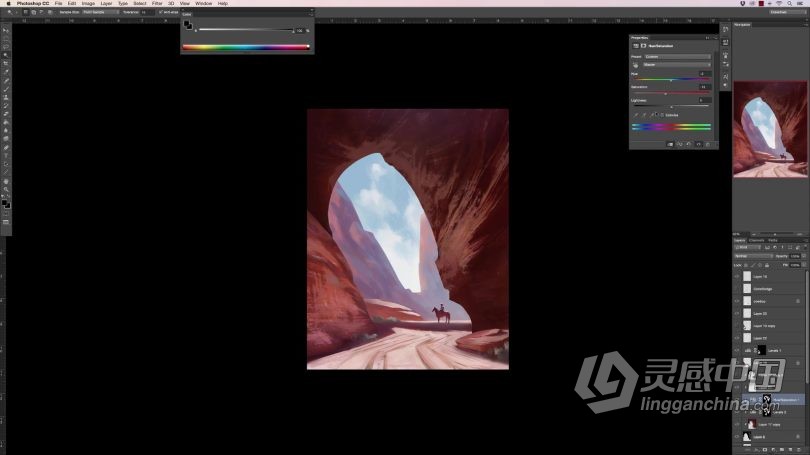Click the reset adjustment defaults icon
This screenshot has width=810, height=455.
[689, 144]
